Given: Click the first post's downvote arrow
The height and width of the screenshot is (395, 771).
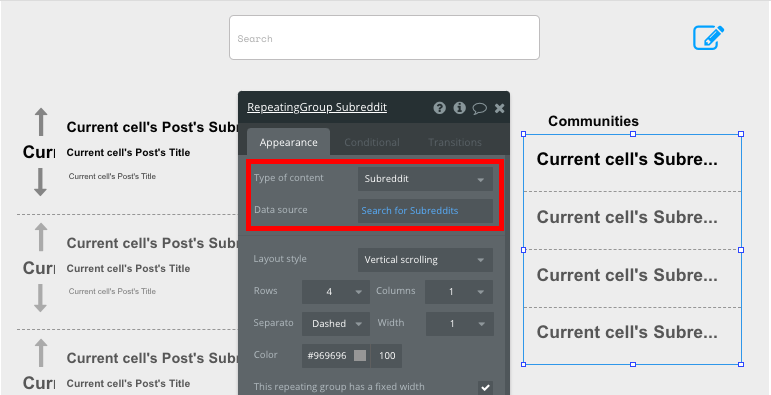Looking at the screenshot, I should [x=40, y=182].
